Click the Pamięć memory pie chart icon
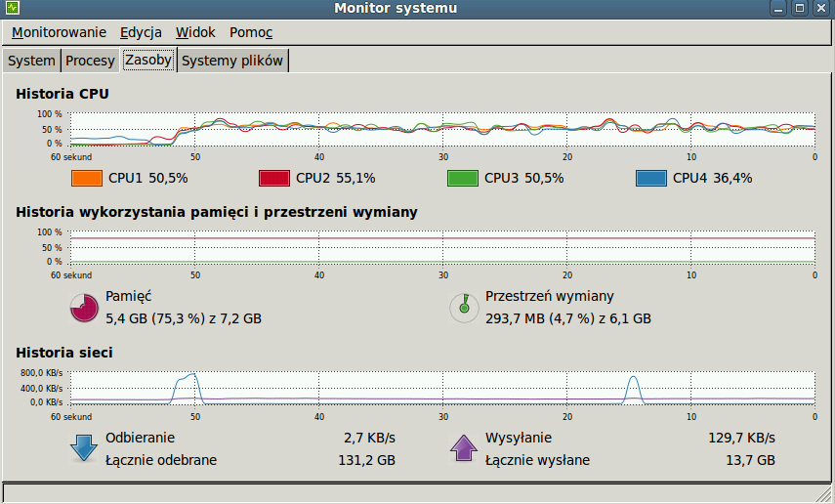Image resolution: width=835 pixels, height=504 pixels. [x=84, y=308]
